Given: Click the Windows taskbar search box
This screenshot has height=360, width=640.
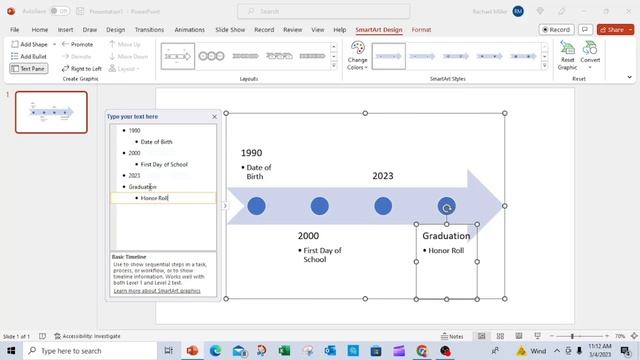Looking at the screenshot, I should tap(90, 351).
